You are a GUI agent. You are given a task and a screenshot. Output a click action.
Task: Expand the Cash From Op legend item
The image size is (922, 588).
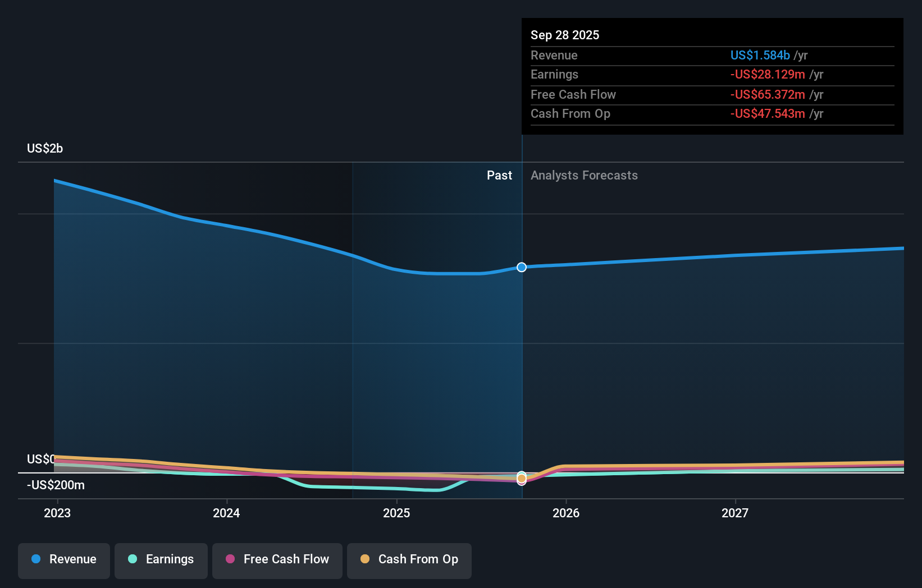tap(409, 559)
